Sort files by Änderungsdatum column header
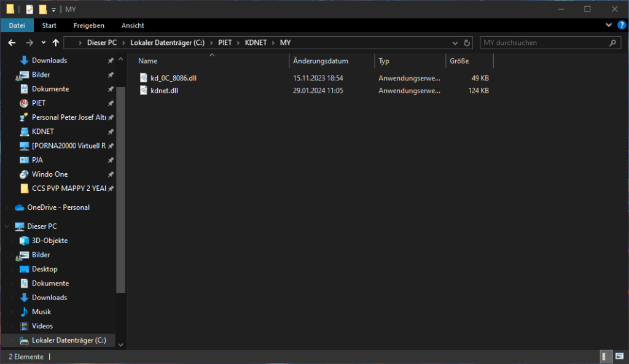 point(321,61)
